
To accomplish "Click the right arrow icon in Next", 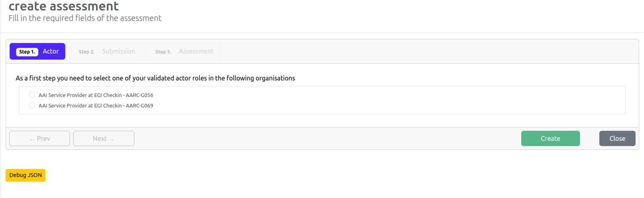I will [x=111, y=139].
